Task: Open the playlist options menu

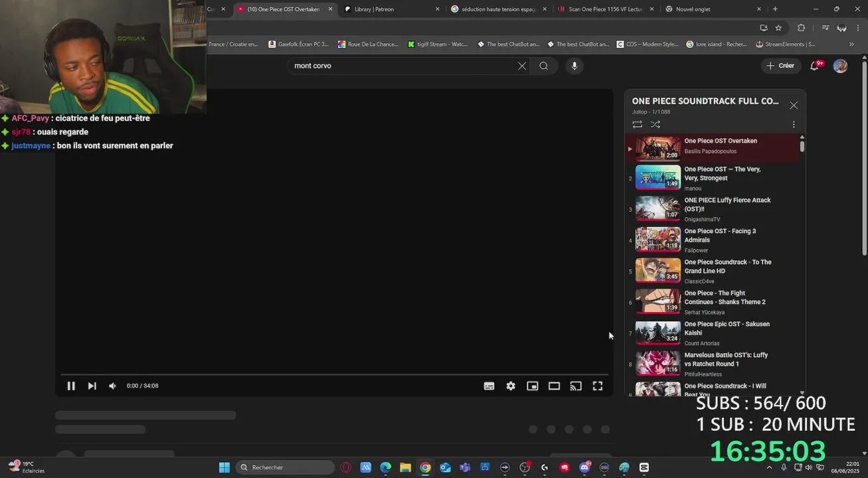Action: click(794, 124)
